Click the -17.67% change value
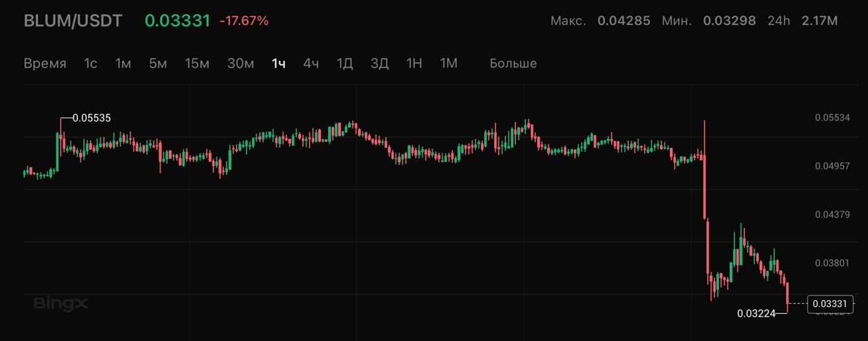This screenshot has width=868, height=341. (x=244, y=21)
